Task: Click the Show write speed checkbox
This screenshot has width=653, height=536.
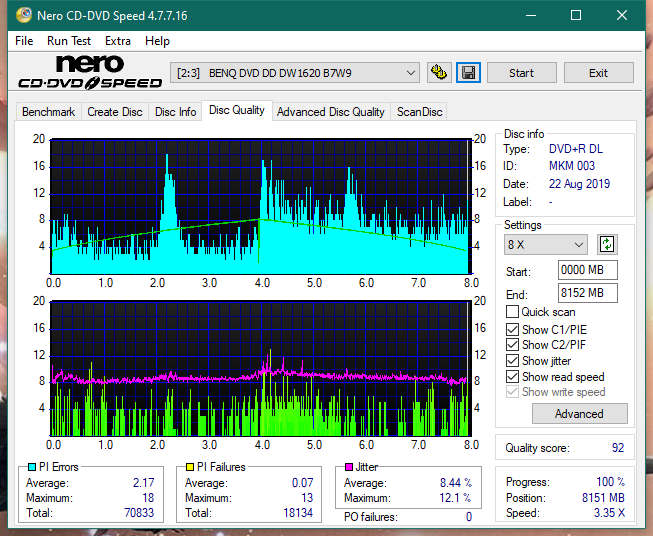Action: [512, 392]
